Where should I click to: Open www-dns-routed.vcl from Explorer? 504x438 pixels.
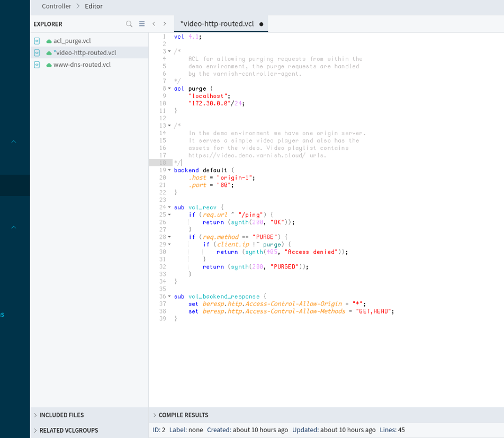coord(82,65)
